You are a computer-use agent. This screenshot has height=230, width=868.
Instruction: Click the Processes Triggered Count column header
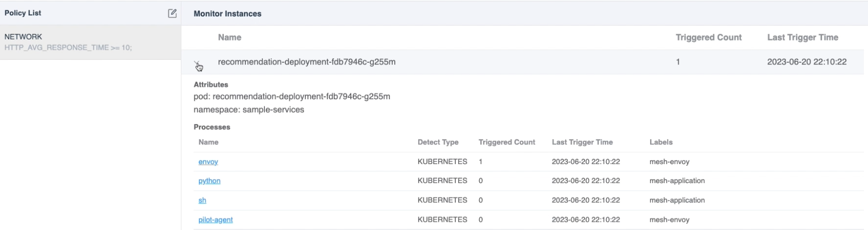[x=506, y=142]
